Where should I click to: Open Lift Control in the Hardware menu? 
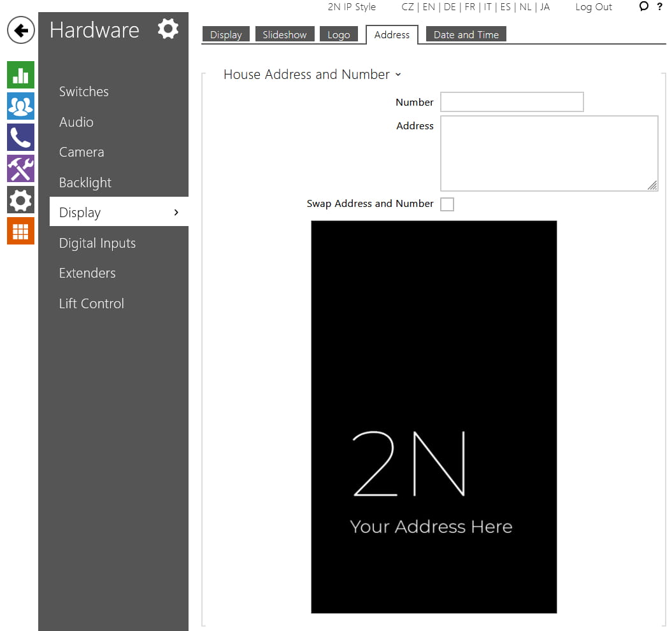(92, 304)
